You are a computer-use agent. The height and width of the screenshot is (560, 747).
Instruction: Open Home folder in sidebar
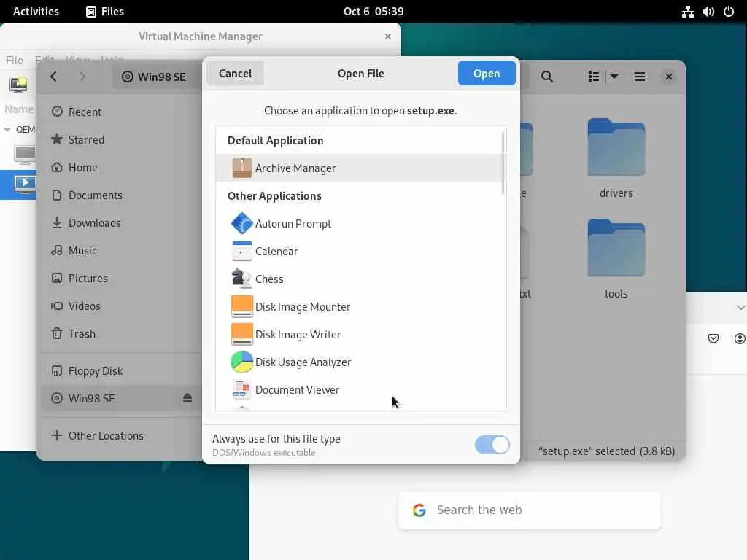click(120, 167)
